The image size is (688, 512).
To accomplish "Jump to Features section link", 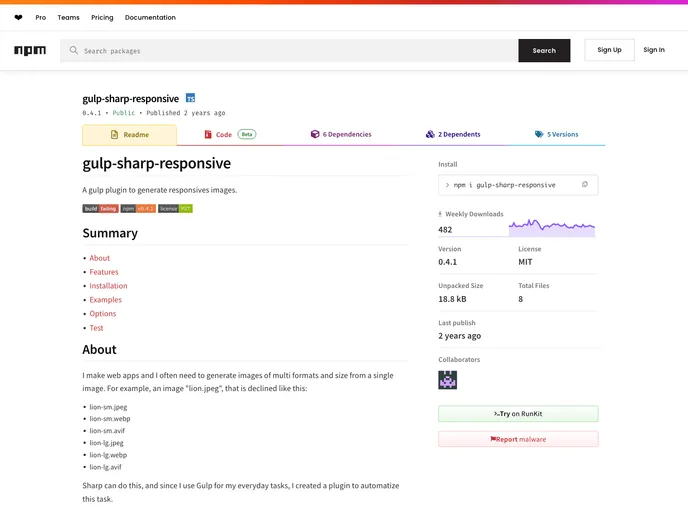I will (104, 272).
